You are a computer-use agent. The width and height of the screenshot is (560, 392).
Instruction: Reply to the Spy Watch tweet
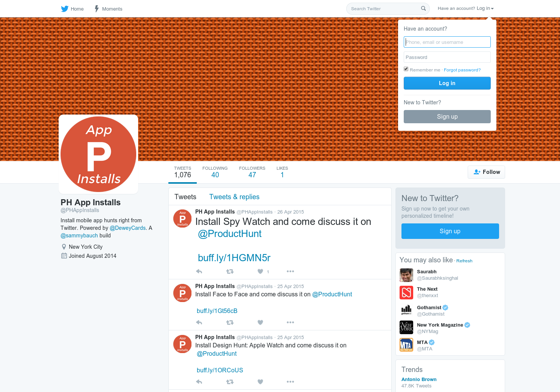point(199,271)
